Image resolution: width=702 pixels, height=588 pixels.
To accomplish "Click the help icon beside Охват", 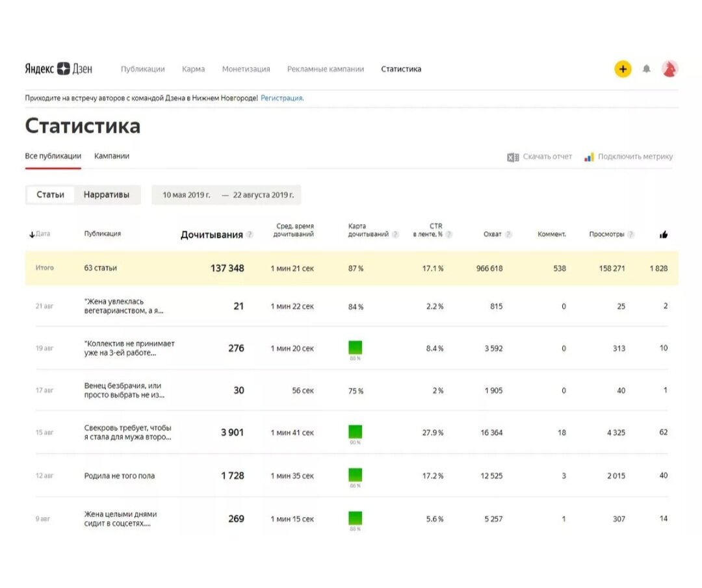I will pos(508,235).
